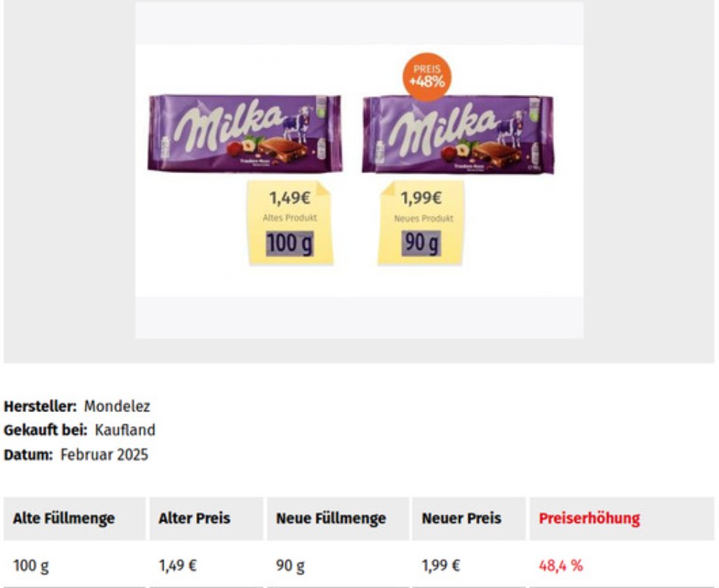The image size is (719, 588).
Task: Click the 1,99€ price on the yellow note
Action: tap(421, 198)
